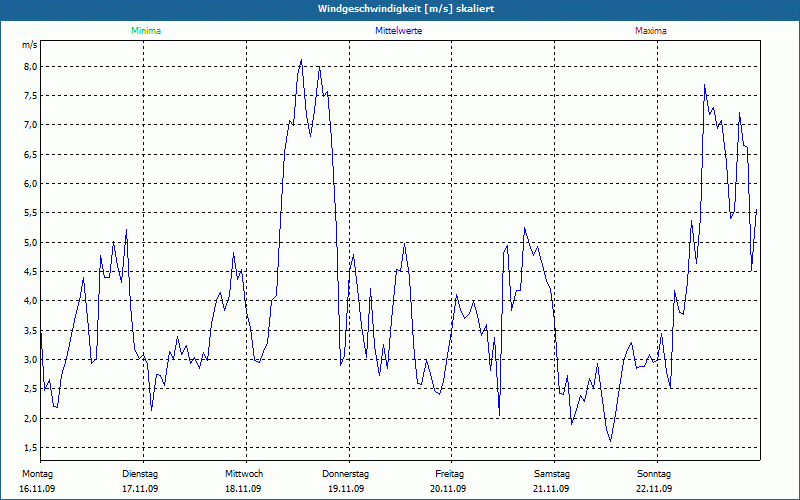Click the date 18.11.09
800x500 pixels.
243,489
